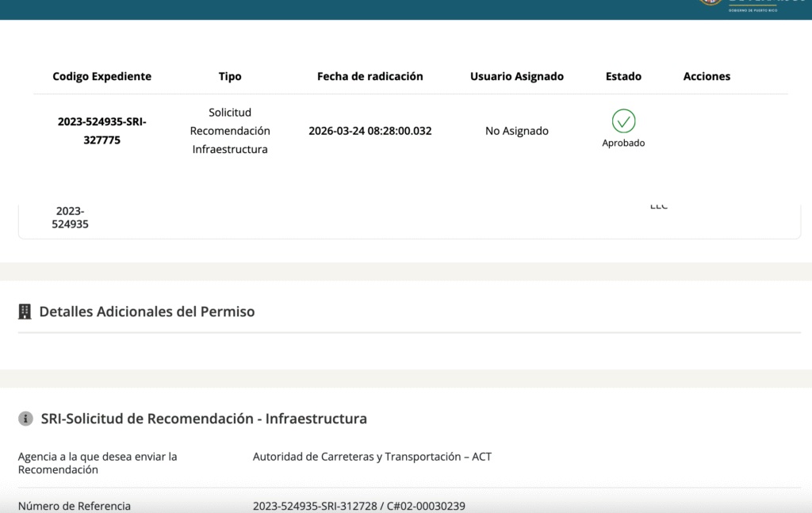Viewport: 812px width, 513px height.
Task: Click Solicitud Recomendación Infraestructura type cell
Action: pos(230,131)
